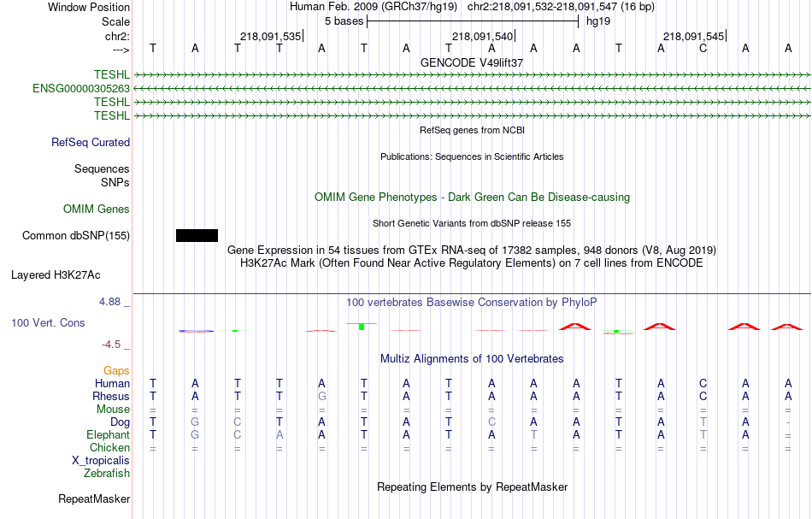Click the Window Position track label
The image size is (812, 519).
[x=89, y=7]
